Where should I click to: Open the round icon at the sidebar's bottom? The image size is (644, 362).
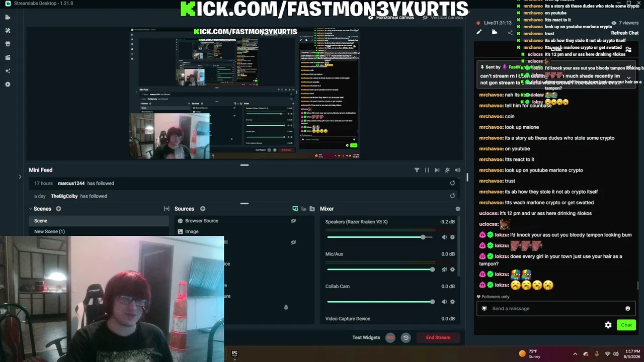coord(8,84)
